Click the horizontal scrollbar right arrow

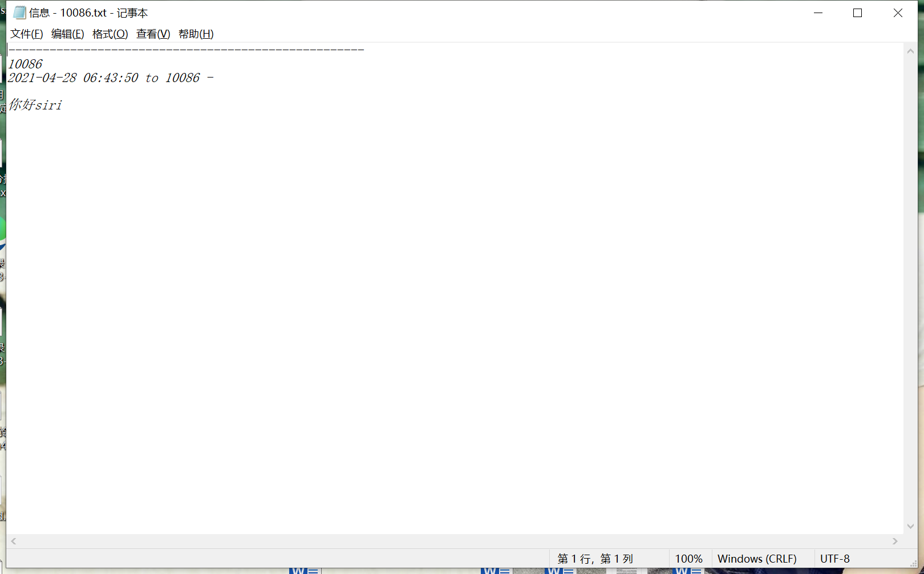pos(895,541)
